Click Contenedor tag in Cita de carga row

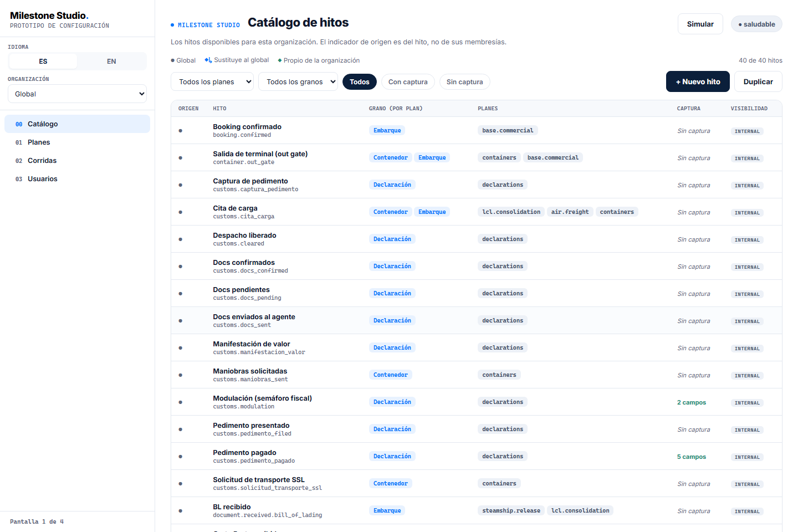390,212
